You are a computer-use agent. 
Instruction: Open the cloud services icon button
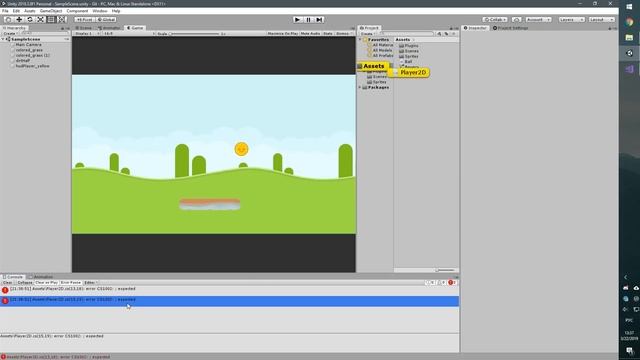[x=516, y=20]
